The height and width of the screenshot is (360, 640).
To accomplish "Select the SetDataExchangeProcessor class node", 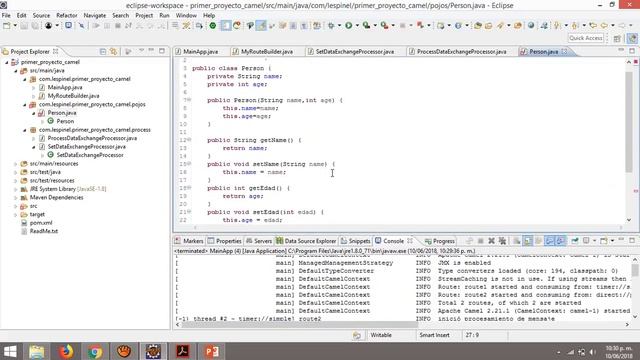I will [90, 155].
